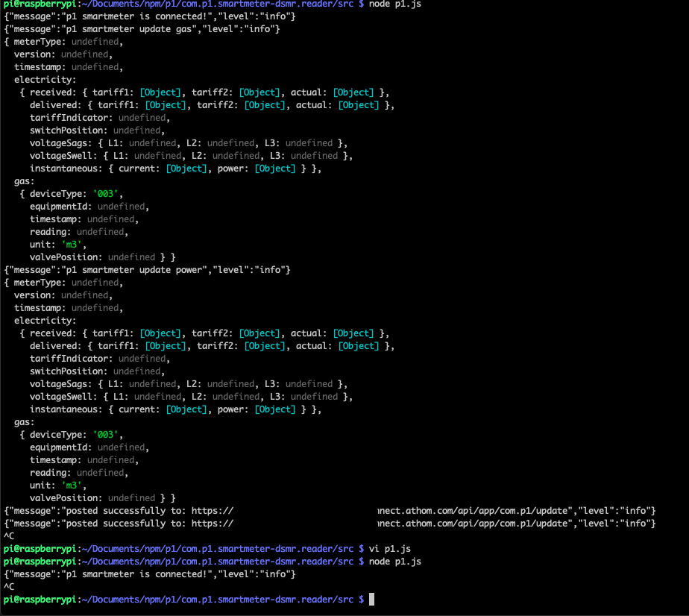689x616 pixels.
Task: Click the "electricity:" label in the update gas dump
Action: tap(45, 80)
